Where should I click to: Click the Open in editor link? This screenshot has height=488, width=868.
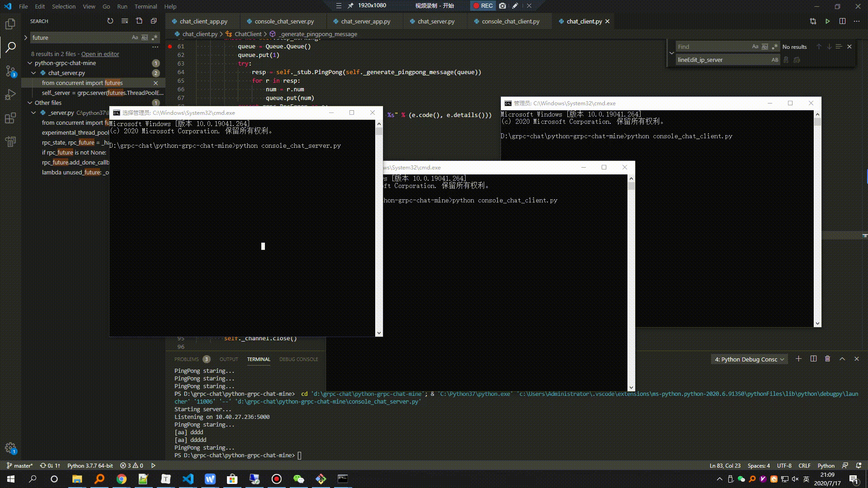point(100,54)
